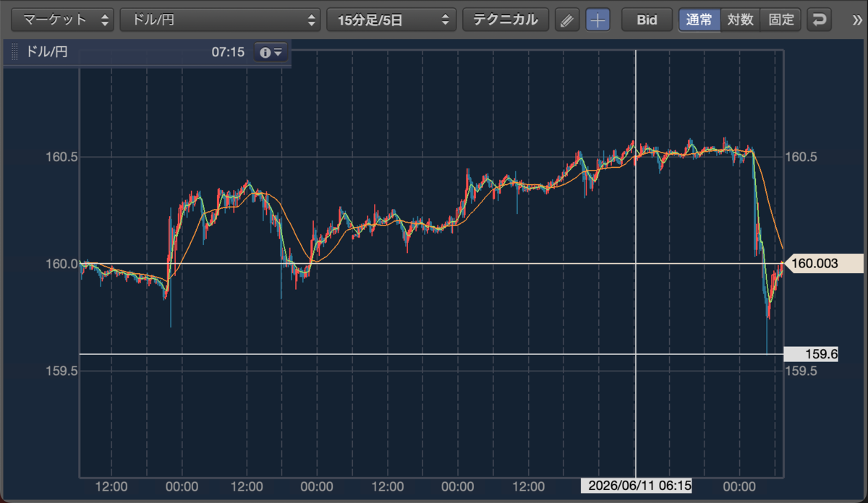Switch to 対数 logarithmic scale
Screen dimensions: 868x503
point(740,20)
